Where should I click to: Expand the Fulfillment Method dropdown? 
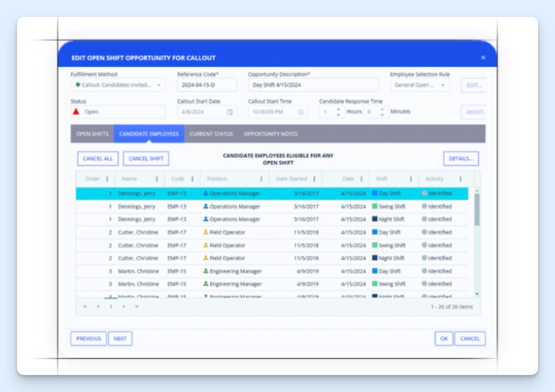point(159,85)
